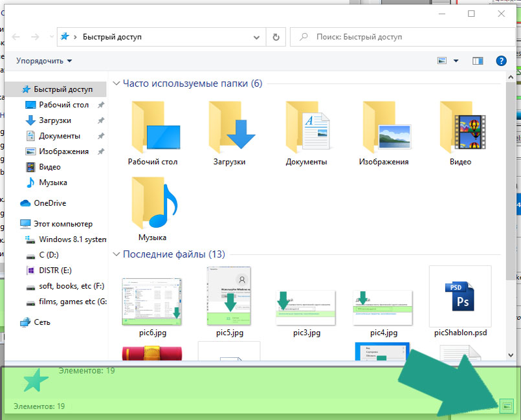Image resolution: width=521 pixels, height=420 pixels.
Task: Select Этот компьютер in the navigation pane
Action: pyautogui.click(x=56, y=224)
